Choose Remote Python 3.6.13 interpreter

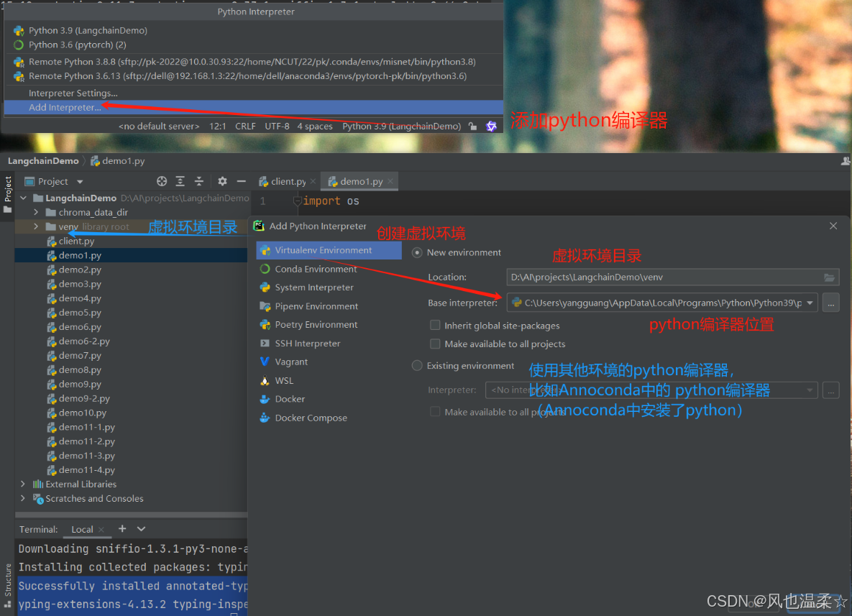point(253,76)
